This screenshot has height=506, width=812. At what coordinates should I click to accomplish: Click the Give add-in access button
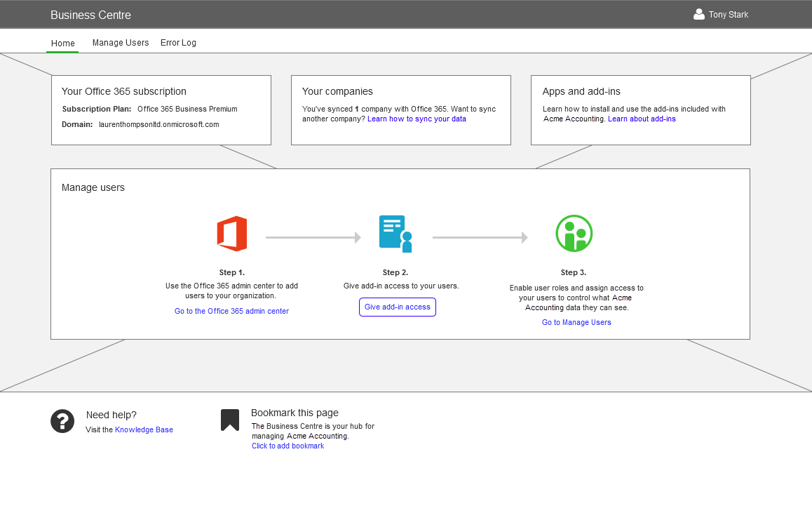397,307
